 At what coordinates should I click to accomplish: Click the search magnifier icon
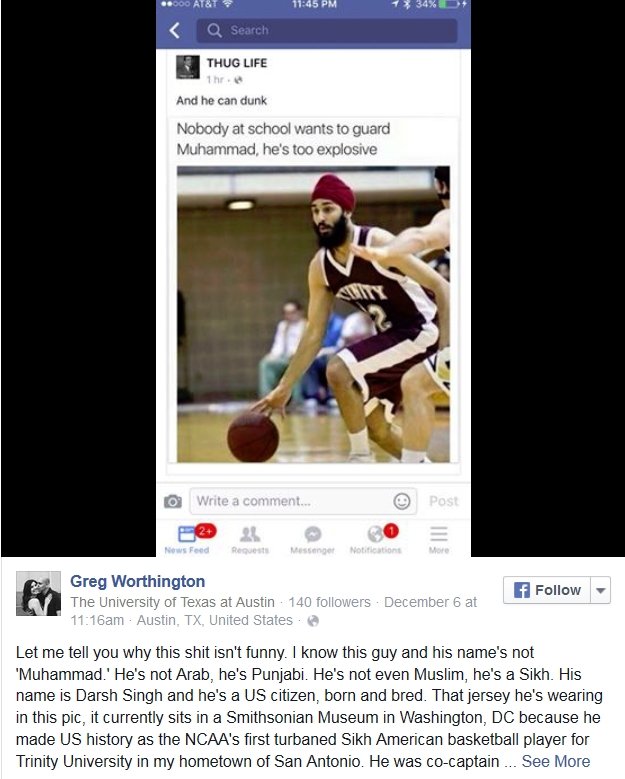pyautogui.click(x=214, y=31)
